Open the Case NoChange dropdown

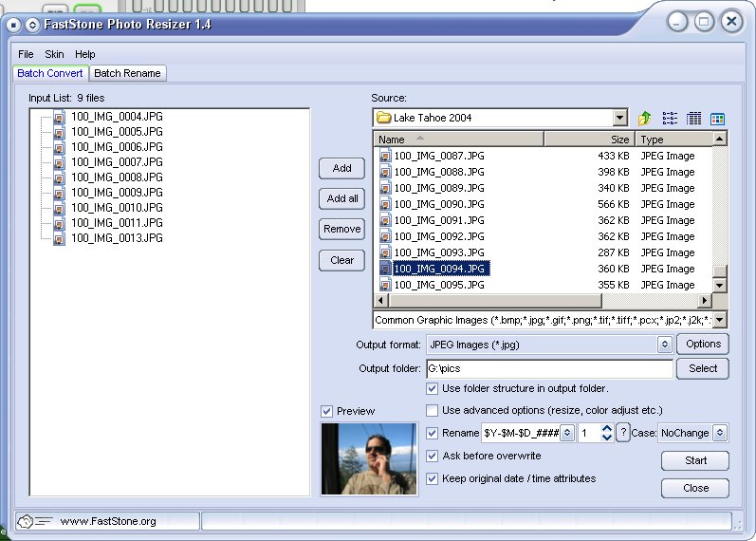(719, 433)
